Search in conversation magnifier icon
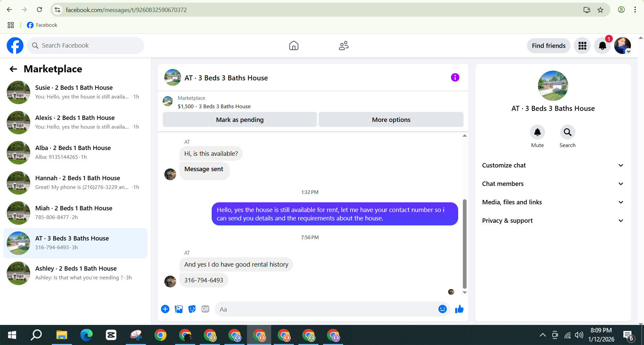This screenshot has height=345, width=644. coord(568,132)
